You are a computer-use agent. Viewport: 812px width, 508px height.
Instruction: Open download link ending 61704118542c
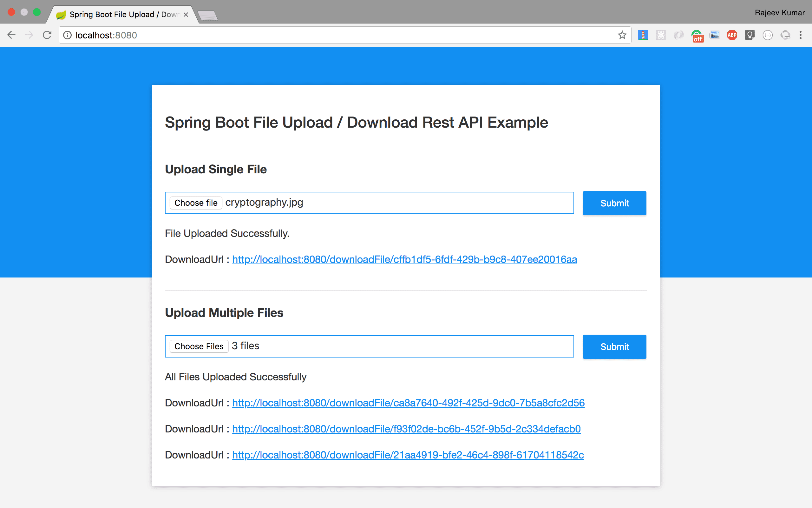408,455
